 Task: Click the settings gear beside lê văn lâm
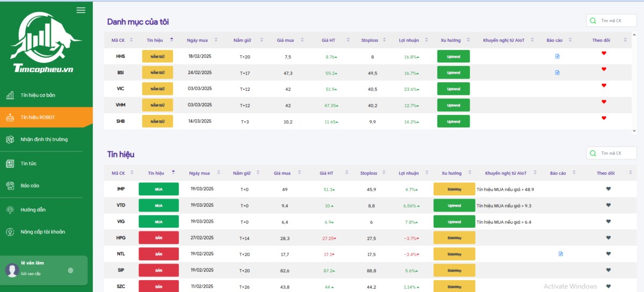point(70,271)
